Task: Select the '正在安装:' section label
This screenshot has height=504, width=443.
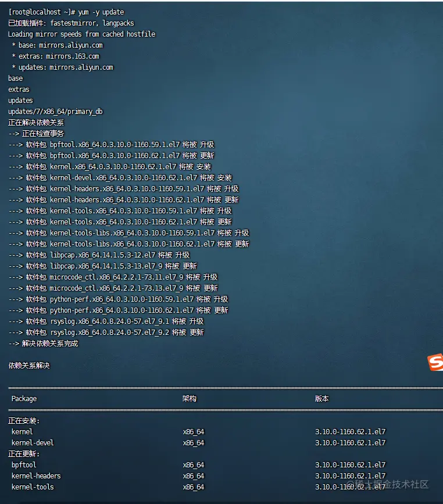Action: pyautogui.click(x=24, y=421)
